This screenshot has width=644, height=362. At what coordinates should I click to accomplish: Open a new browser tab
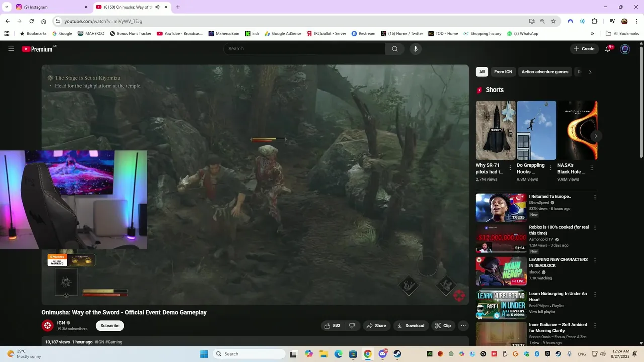tap(178, 7)
